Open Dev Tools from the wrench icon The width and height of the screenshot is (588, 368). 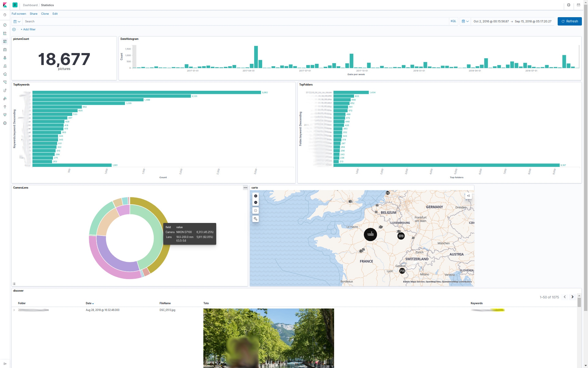[x=5, y=107]
